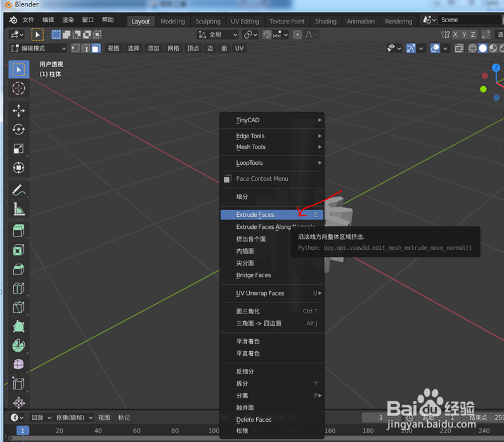Click Delete Faces in context menu
The height and width of the screenshot is (442, 504).
click(272, 420)
